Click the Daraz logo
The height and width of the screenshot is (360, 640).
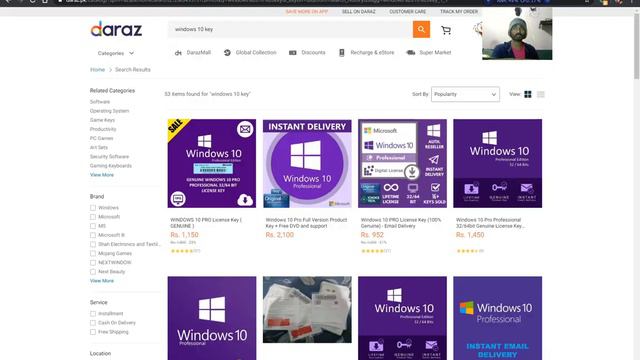point(116,29)
